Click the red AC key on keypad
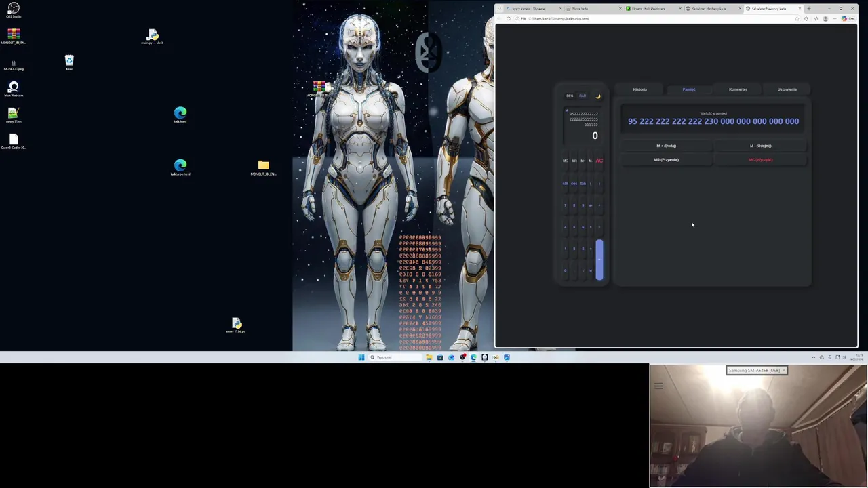This screenshot has height=488, width=868. (x=599, y=161)
